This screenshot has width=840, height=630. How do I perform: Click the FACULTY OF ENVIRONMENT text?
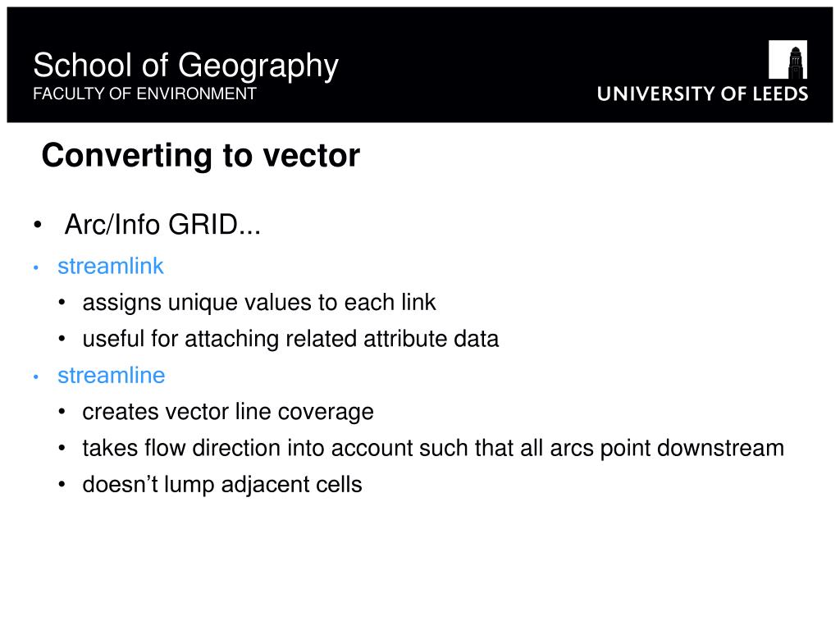click(144, 94)
